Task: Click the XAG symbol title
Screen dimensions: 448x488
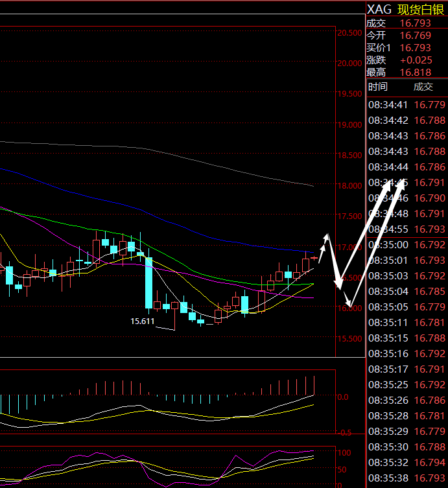Action: point(379,9)
